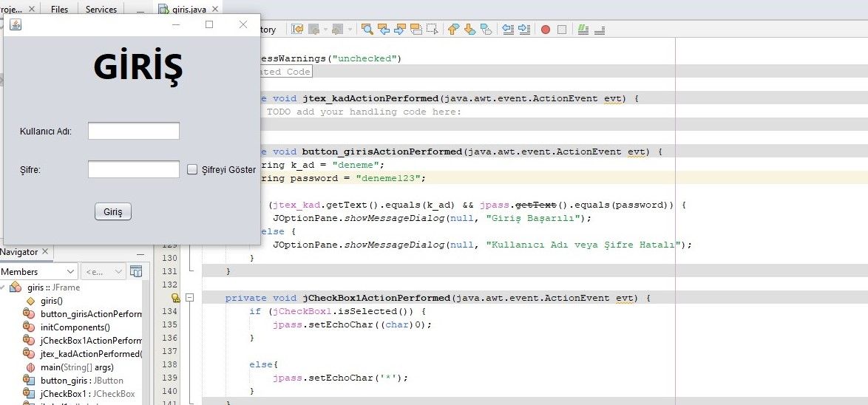Click line number 135 in gutter
This screenshot has height=405, width=868.
[171, 324]
